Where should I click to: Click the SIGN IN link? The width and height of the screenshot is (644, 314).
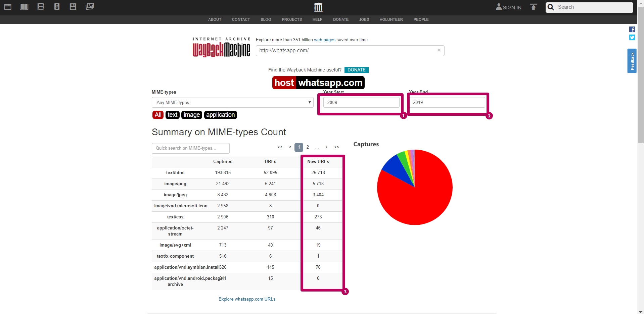click(x=512, y=7)
